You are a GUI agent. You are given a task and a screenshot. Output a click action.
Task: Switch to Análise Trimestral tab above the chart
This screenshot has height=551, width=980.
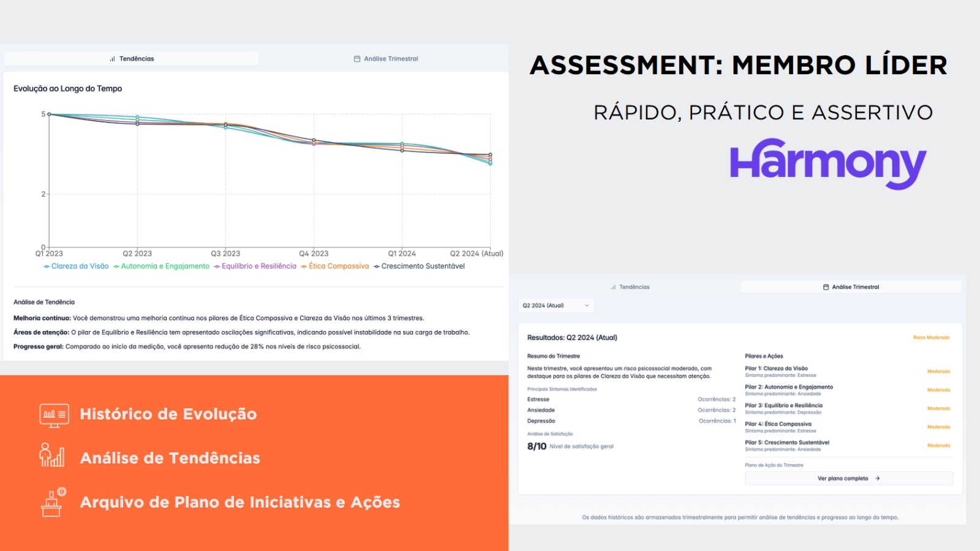coord(385,59)
